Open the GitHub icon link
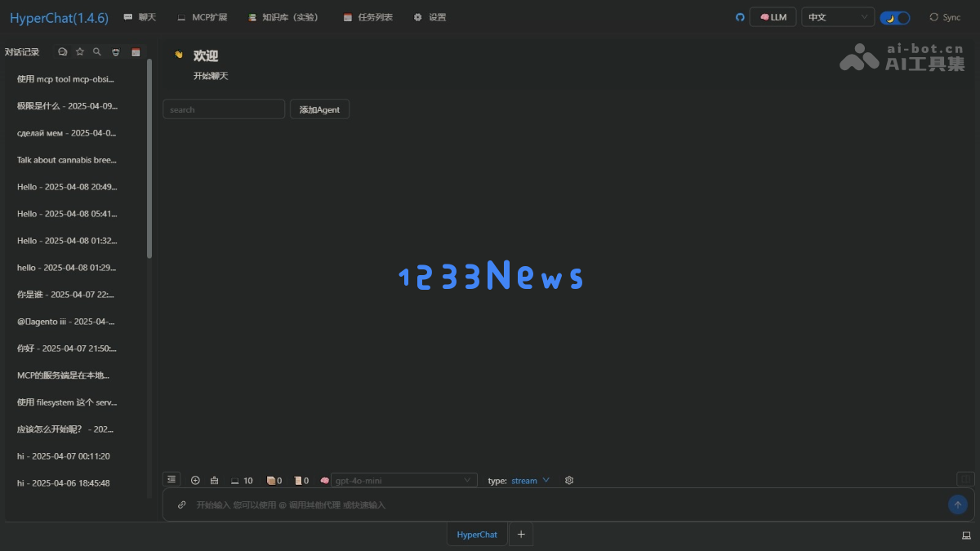This screenshot has height=551, width=980. point(740,17)
